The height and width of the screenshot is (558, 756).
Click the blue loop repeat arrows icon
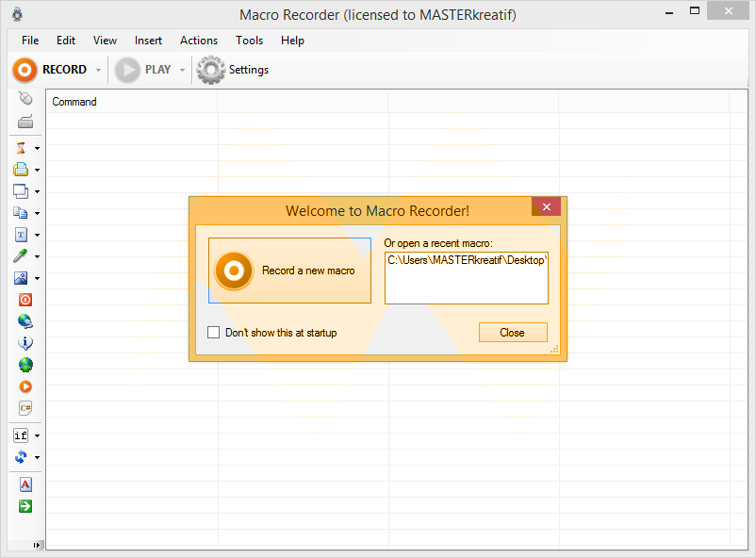coord(21,457)
